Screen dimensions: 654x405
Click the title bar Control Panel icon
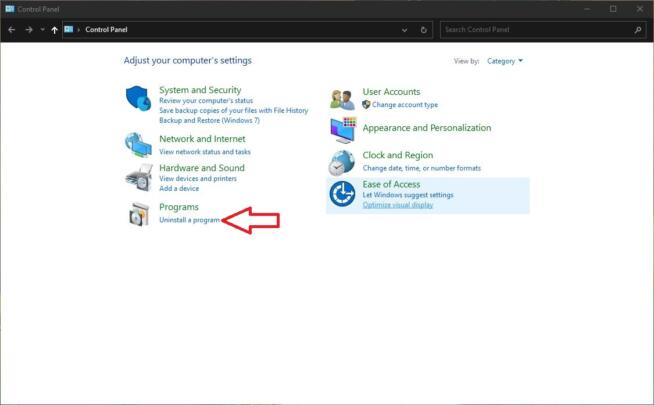coord(10,9)
